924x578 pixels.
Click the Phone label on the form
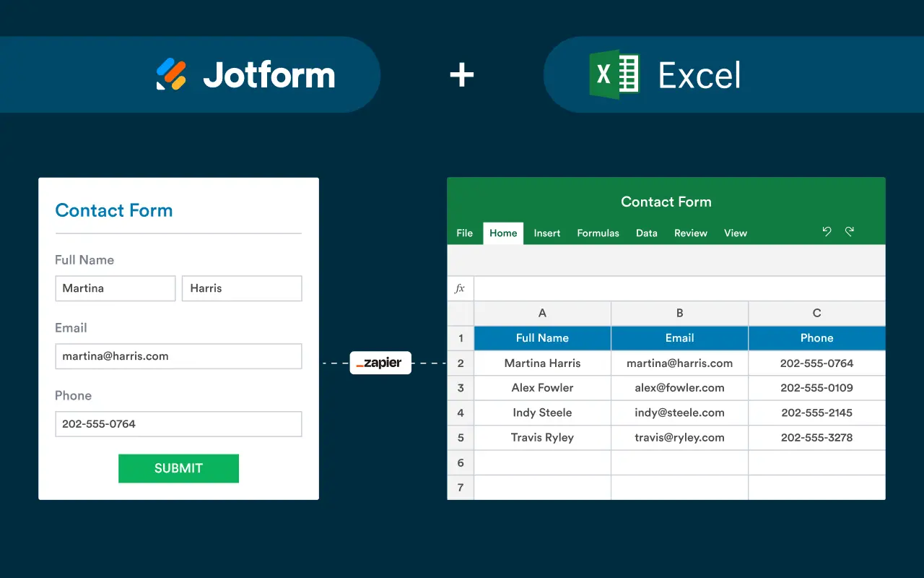73,396
